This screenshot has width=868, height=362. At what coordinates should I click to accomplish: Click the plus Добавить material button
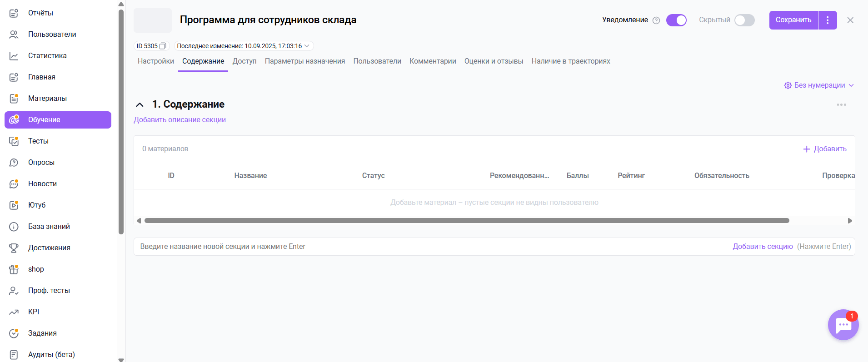point(824,149)
